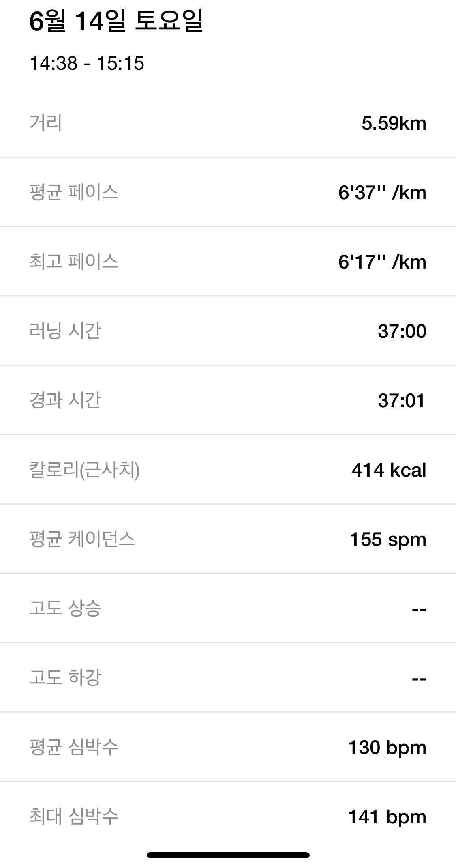This screenshot has height=868, width=456.
Task: Tap the 37:00 running time value
Action: click(x=402, y=331)
